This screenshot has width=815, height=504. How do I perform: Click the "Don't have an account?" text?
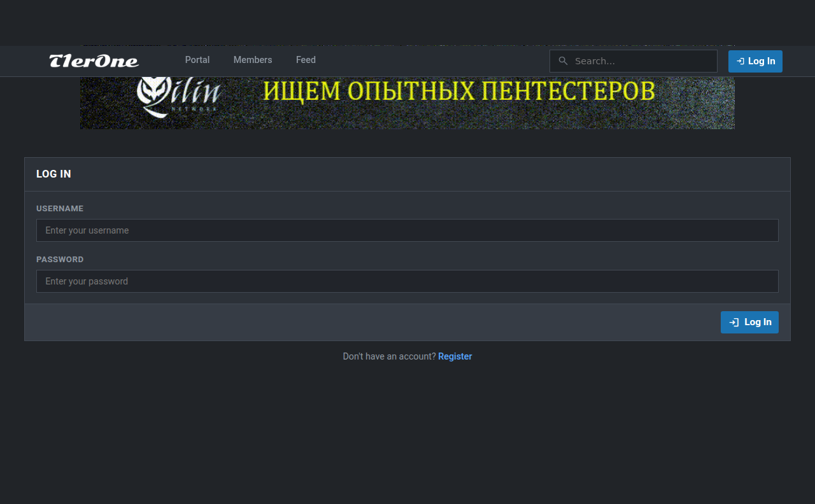pyautogui.click(x=389, y=356)
